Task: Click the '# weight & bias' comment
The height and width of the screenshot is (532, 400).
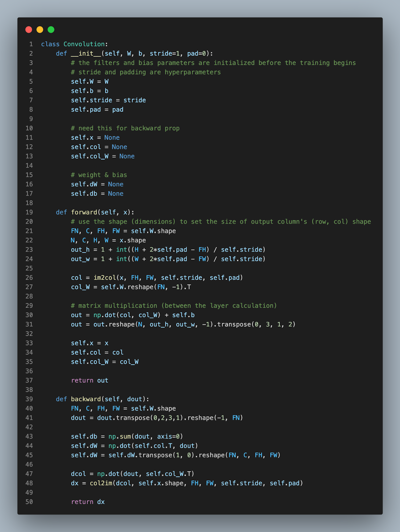Action: pyautogui.click(x=99, y=175)
